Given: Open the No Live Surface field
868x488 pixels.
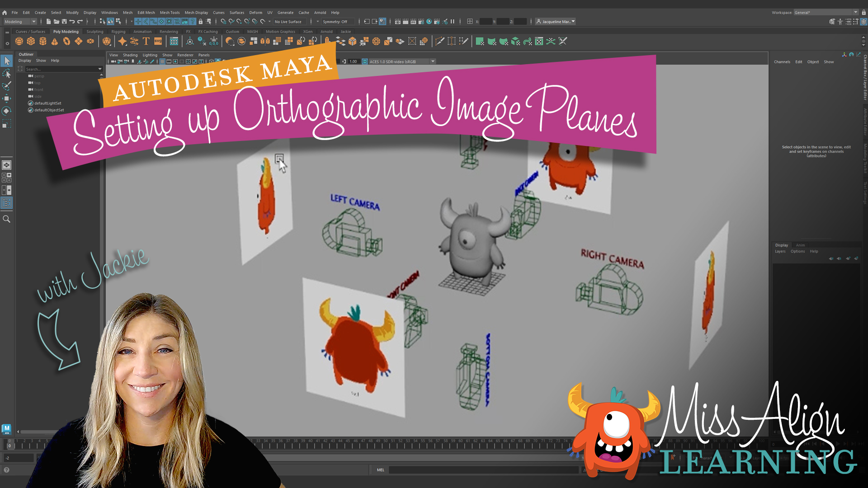Looking at the screenshot, I should 290,22.
